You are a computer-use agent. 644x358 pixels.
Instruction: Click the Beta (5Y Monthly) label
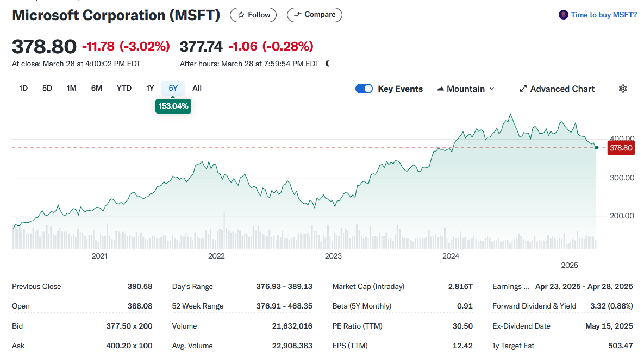click(362, 306)
